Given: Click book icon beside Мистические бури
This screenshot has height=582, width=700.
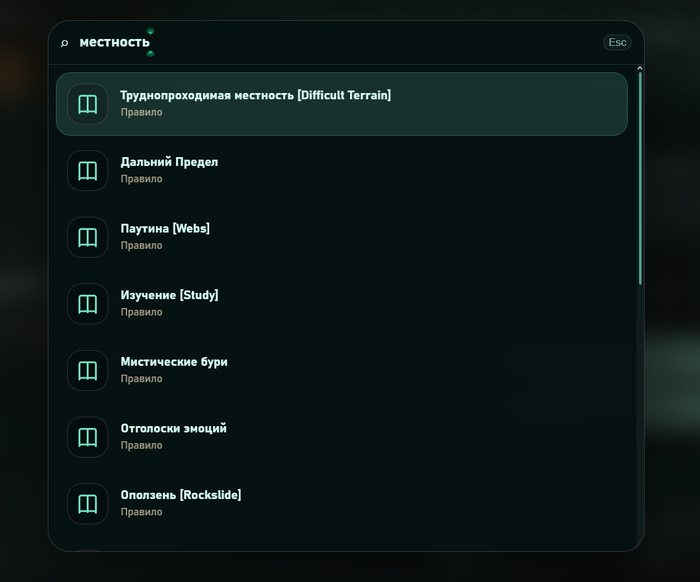Looking at the screenshot, I should (88, 370).
